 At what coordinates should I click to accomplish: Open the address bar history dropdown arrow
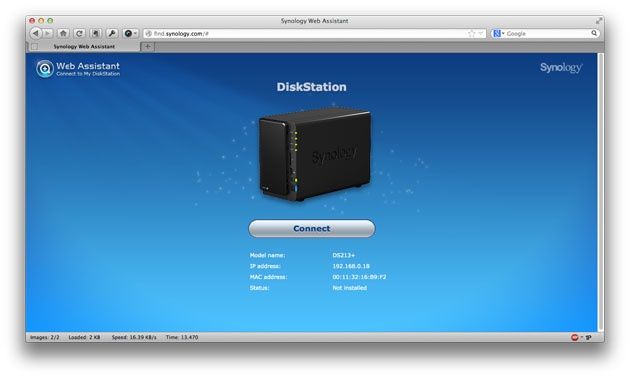[x=481, y=34]
